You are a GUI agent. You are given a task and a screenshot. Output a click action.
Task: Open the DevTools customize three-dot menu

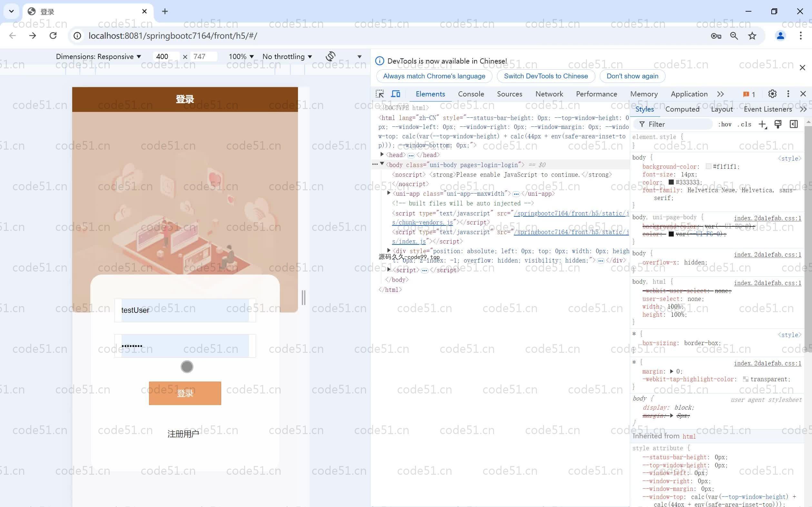point(788,94)
